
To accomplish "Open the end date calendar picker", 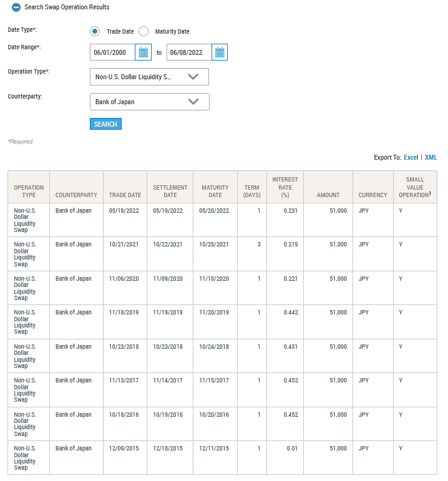I will [220, 52].
